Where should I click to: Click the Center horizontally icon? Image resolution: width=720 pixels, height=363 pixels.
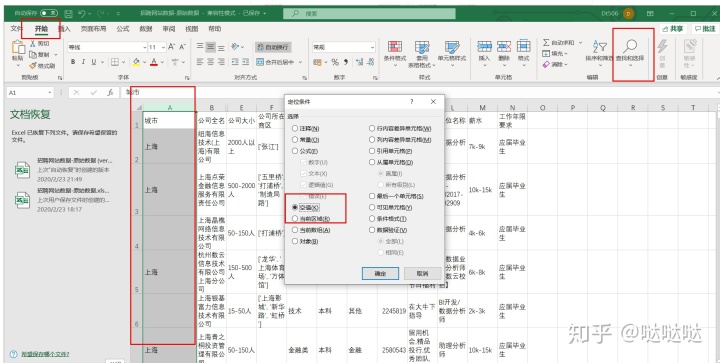pos(211,62)
